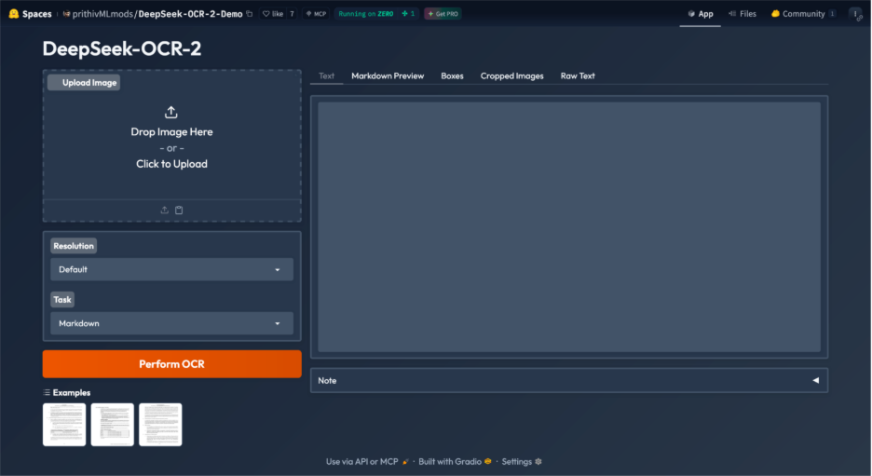The width and height of the screenshot is (872, 476).
Task: Paste from clipboard icon
Action: point(179,210)
